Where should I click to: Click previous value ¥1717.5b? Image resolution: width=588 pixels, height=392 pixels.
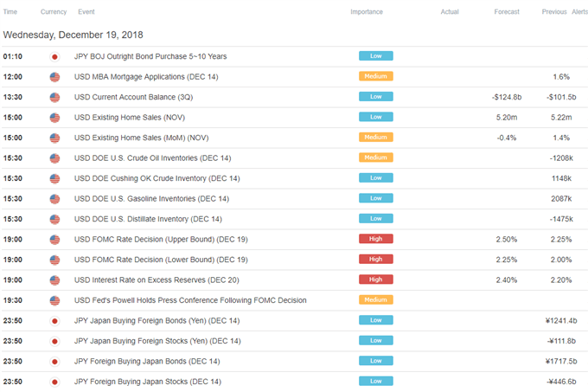[561, 361]
